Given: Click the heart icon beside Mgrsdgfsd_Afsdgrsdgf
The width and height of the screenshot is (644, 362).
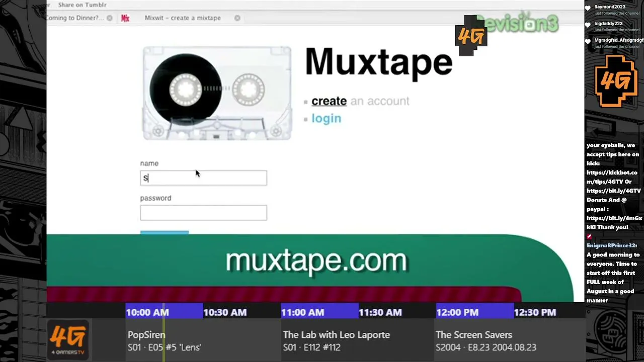Looking at the screenshot, I should click(x=588, y=42).
